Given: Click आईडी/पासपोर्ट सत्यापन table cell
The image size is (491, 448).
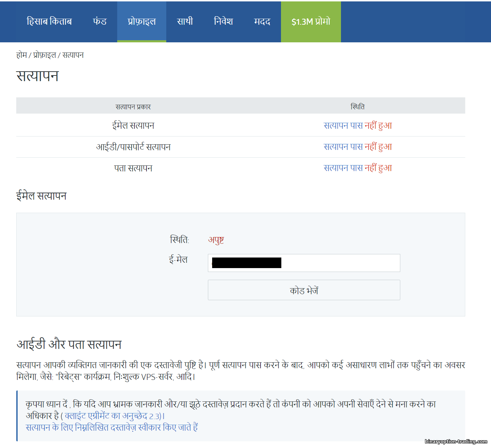Looking at the screenshot, I should click(133, 147).
